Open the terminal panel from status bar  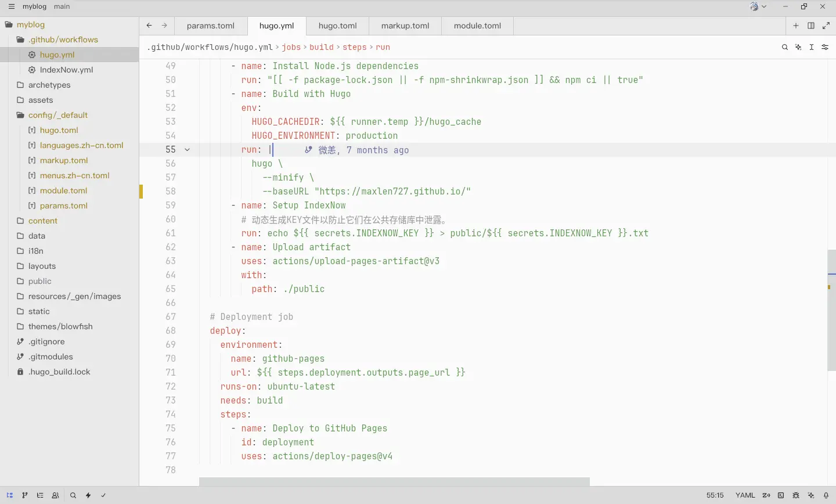781,495
